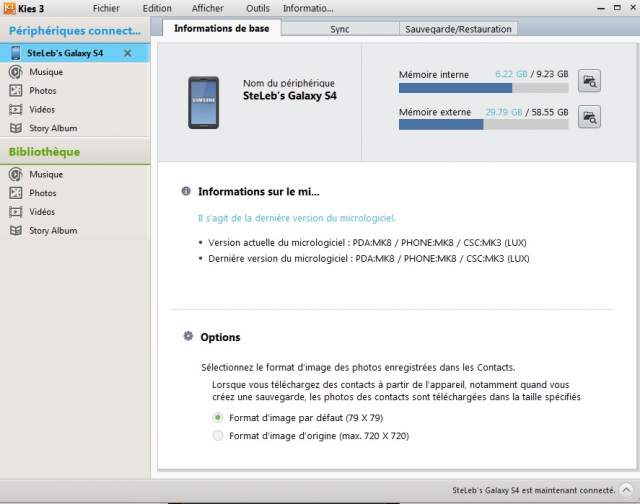The height and width of the screenshot is (504, 640).
Task: Click the Samsung phone device image
Action: pyautogui.click(x=203, y=102)
